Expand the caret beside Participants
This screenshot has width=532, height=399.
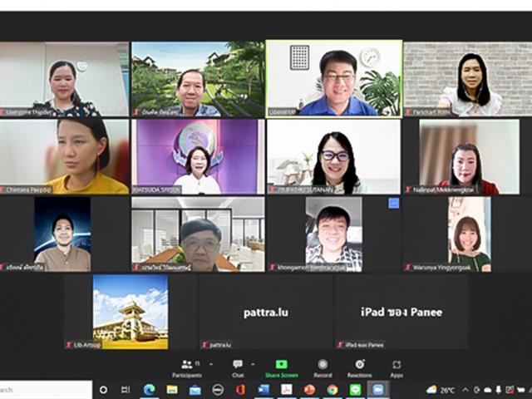coord(211,364)
